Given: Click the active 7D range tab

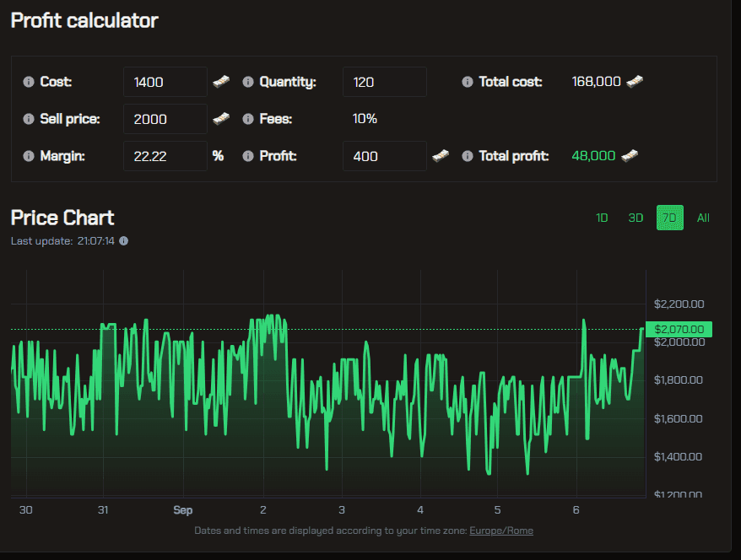Looking at the screenshot, I should point(669,218).
